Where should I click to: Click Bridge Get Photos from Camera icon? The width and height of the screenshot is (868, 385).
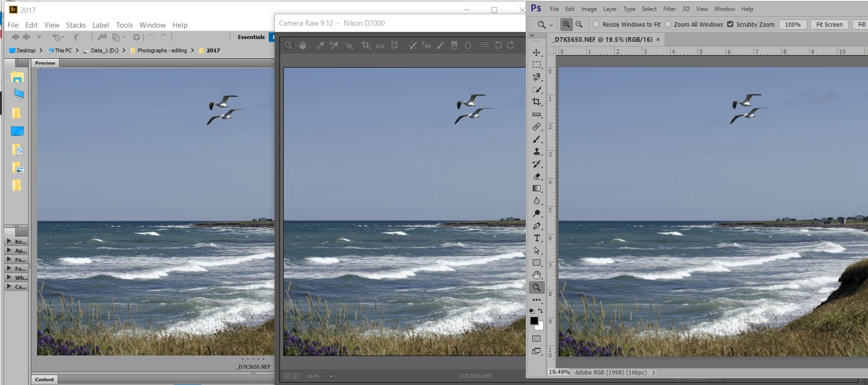click(x=102, y=37)
